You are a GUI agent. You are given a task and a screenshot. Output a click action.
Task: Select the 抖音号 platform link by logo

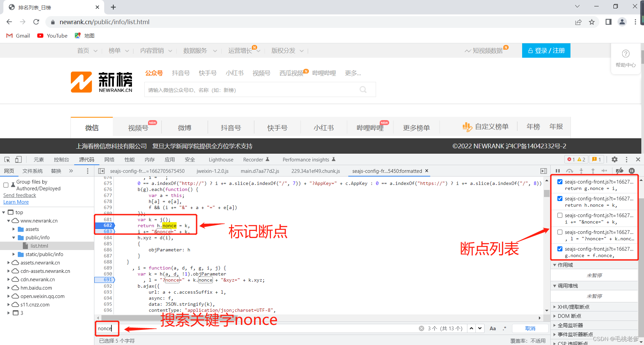coord(181,73)
